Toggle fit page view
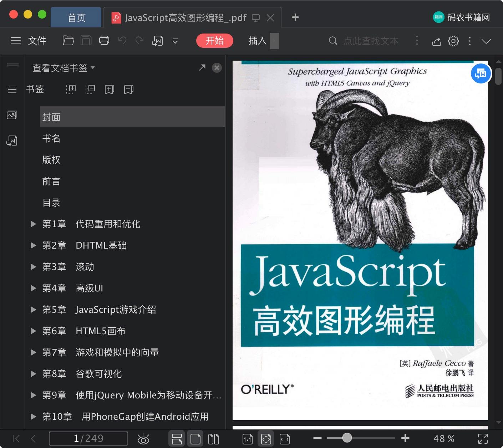 (266, 439)
